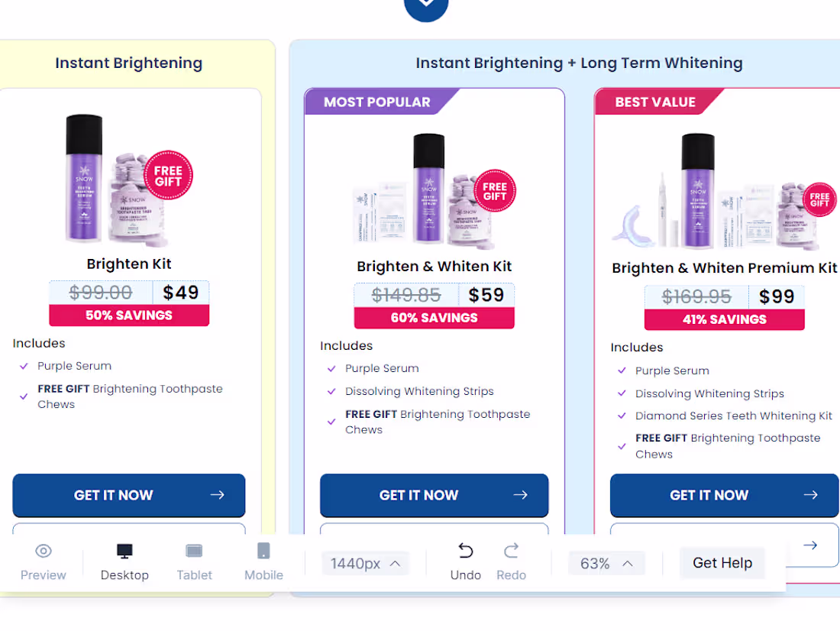Image resolution: width=840 pixels, height=631 pixels.
Task: Click the Most Popular badge
Action: click(376, 102)
